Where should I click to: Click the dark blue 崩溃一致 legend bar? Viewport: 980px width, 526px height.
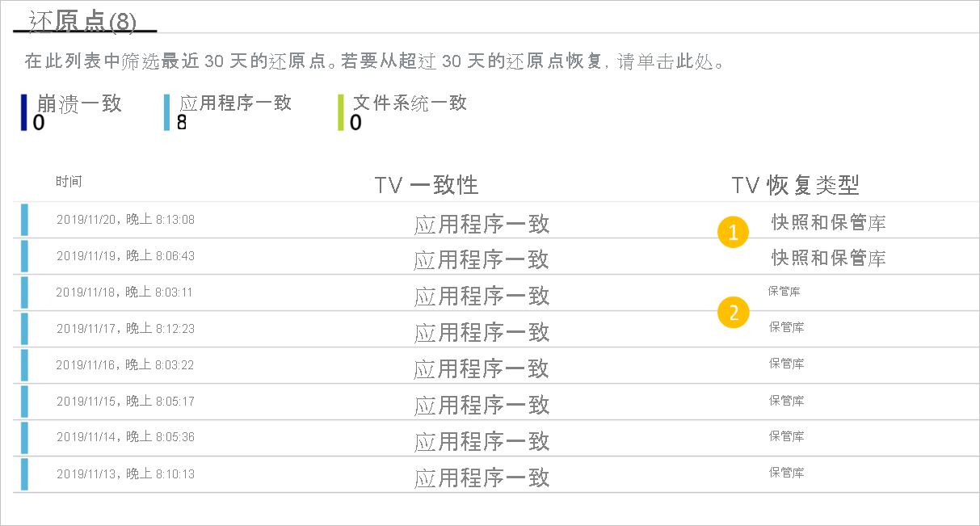tap(24, 112)
